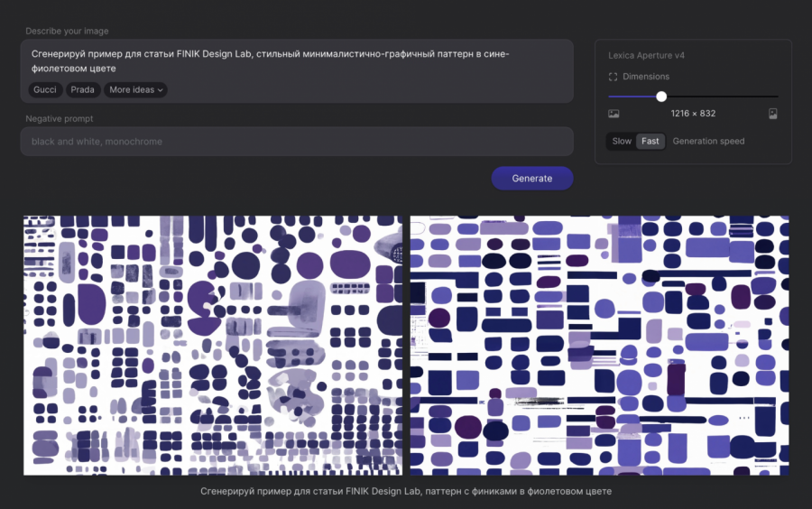This screenshot has width=812, height=509.
Task: Click the portrait orientation icon
Action: pyautogui.click(x=772, y=114)
